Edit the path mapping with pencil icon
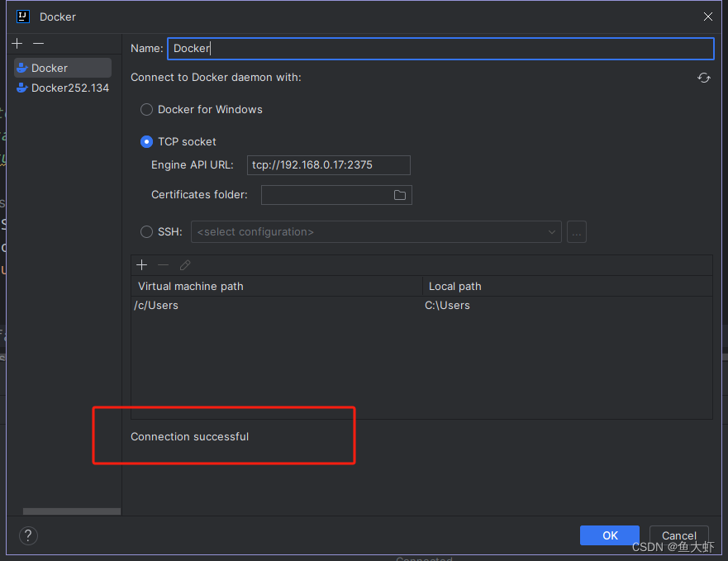The image size is (728, 561). pyautogui.click(x=185, y=264)
